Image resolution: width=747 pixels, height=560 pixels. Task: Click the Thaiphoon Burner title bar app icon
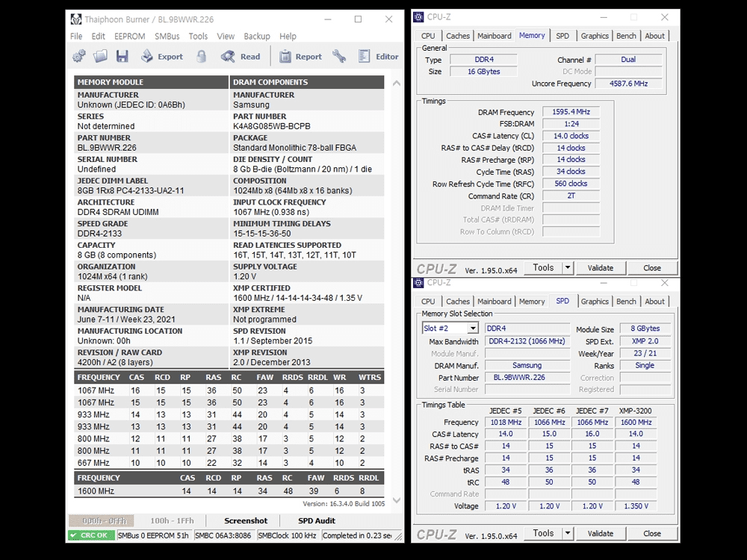click(x=75, y=19)
